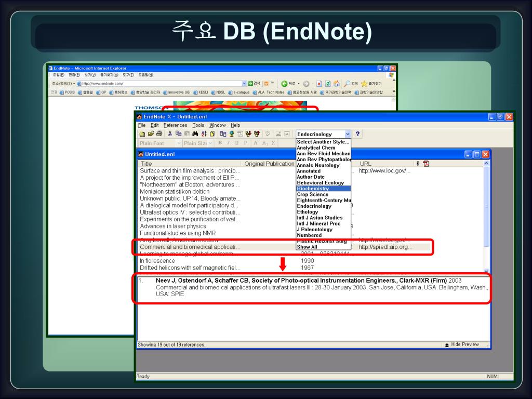
Task: Click the Underline formatting icon
Action: pyautogui.click(x=237, y=143)
